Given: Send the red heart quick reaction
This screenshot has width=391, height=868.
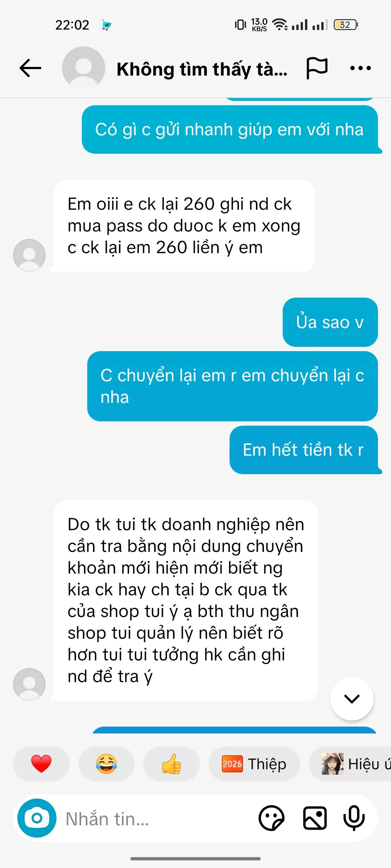Looking at the screenshot, I should point(41,764).
